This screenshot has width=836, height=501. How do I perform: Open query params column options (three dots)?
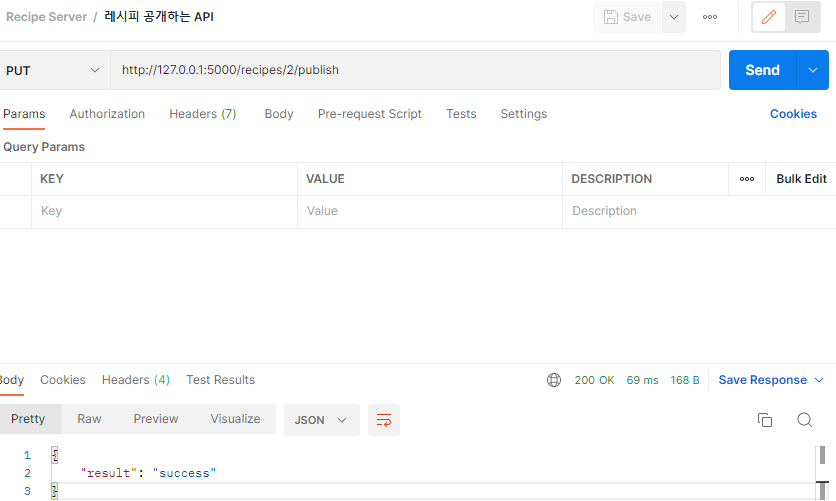pos(747,179)
